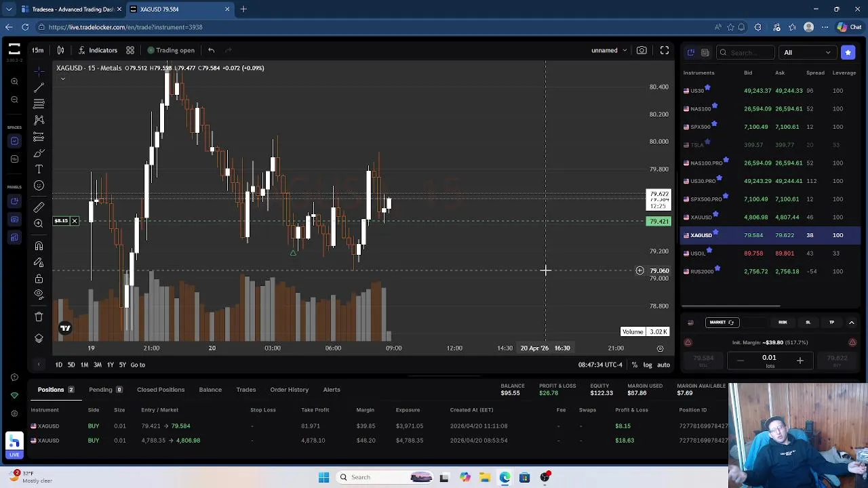Open the indicator templates grid icon
Viewport: 868px width, 488px height.
130,50
